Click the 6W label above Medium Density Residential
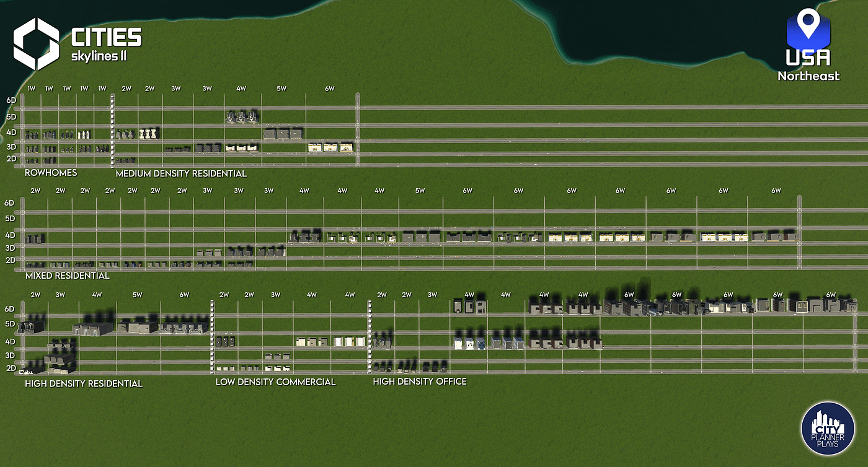 330,89
